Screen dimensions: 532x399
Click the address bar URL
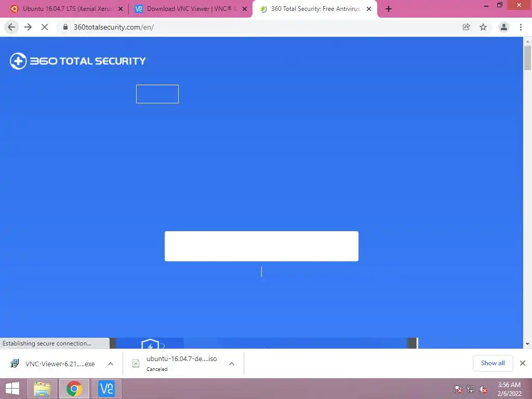click(114, 27)
